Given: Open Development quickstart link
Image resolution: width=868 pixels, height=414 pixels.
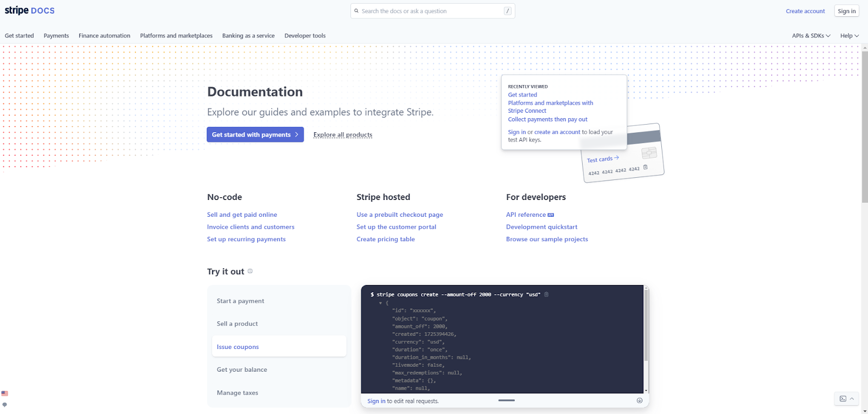Looking at the screenshot, I should (x=541, y=227).
